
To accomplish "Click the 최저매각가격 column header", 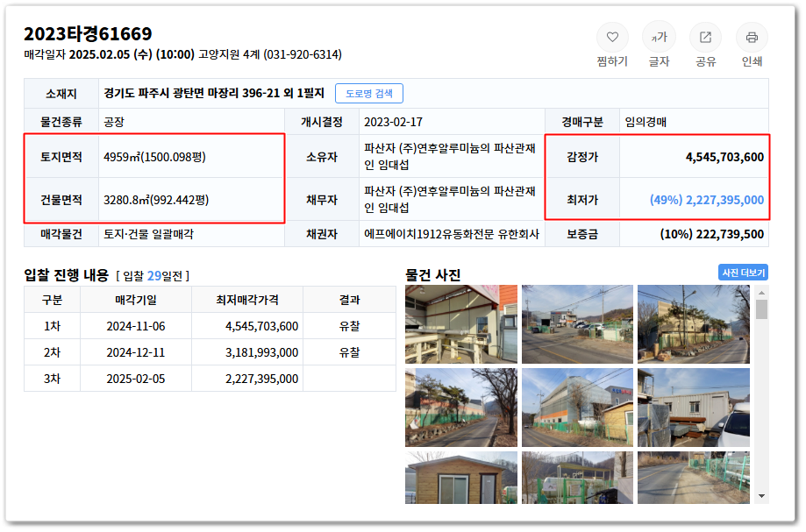I will pyautogui.click(x=247, y=300).
